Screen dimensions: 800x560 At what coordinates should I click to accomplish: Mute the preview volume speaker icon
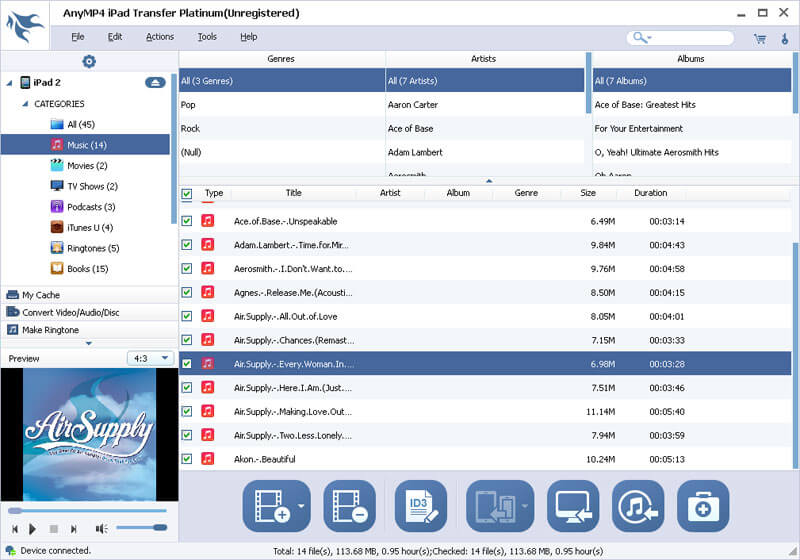(102, 529)
